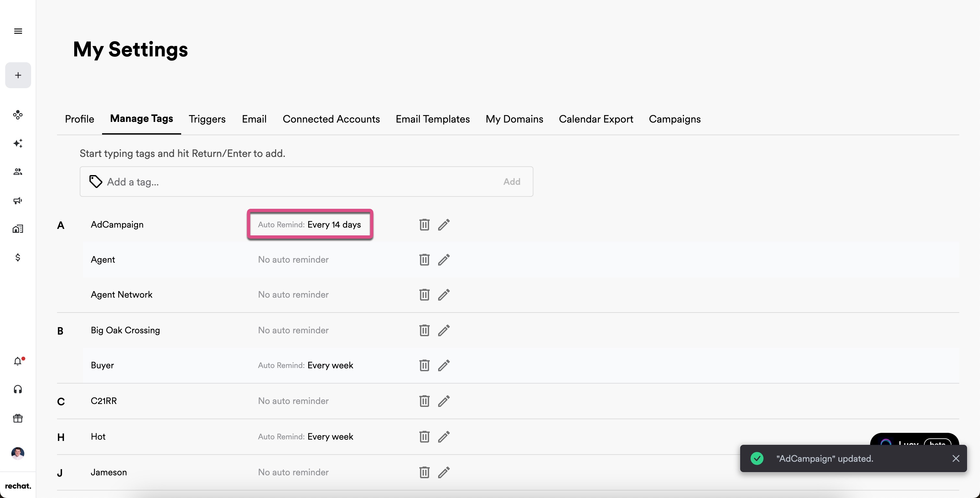Click the dollar sign deals icon

coord(18,257)
